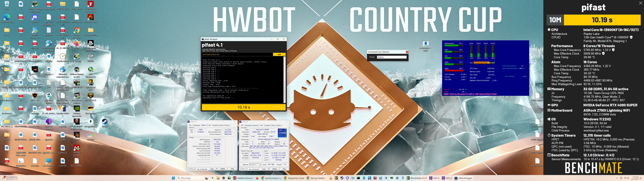Select the UserBenchmark desktop shortcut
Viewport: 644px width, 181px height.
pyautogui.click(x=63, y=58)
